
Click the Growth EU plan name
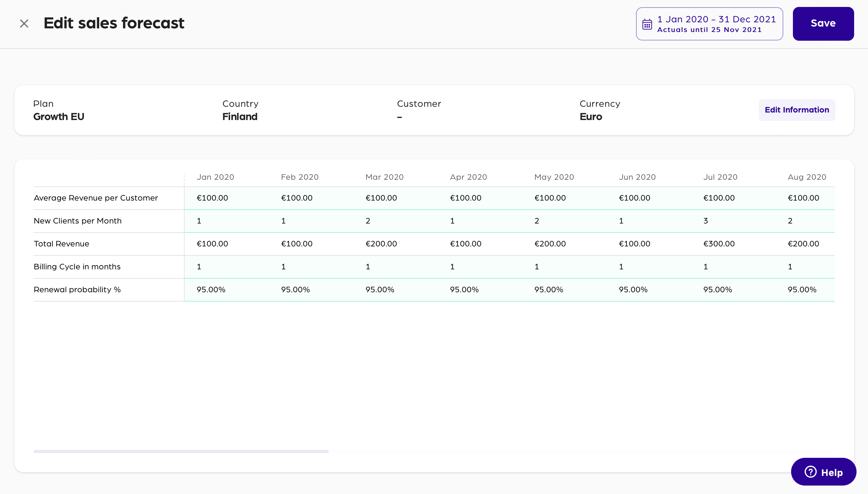coord(59,117)
